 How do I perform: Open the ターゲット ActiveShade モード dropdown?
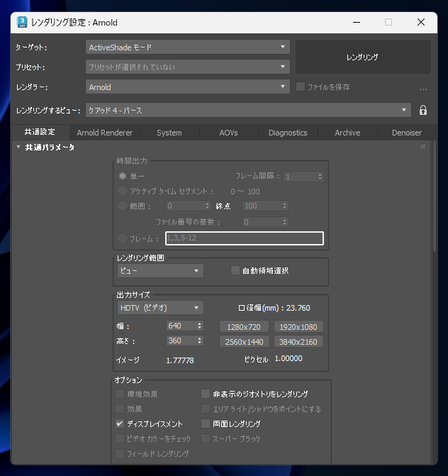188,47
